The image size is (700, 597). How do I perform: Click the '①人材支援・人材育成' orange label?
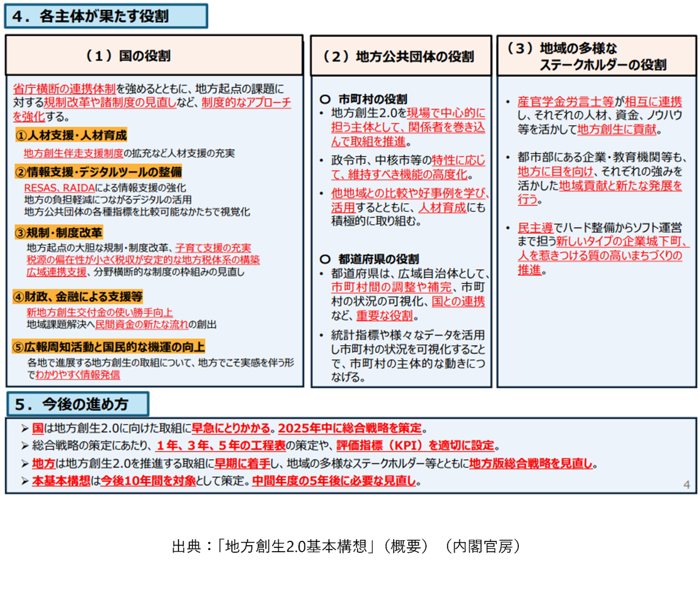pos(72,135)
